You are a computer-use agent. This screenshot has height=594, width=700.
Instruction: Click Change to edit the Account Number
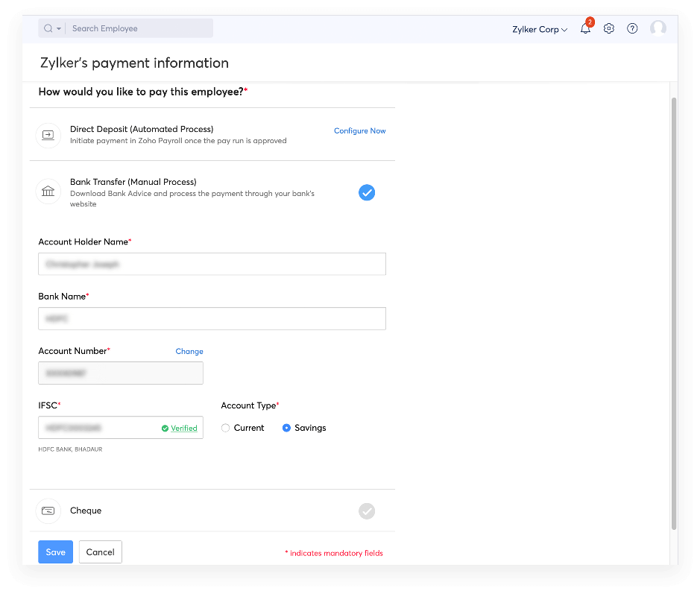[189, 351]
